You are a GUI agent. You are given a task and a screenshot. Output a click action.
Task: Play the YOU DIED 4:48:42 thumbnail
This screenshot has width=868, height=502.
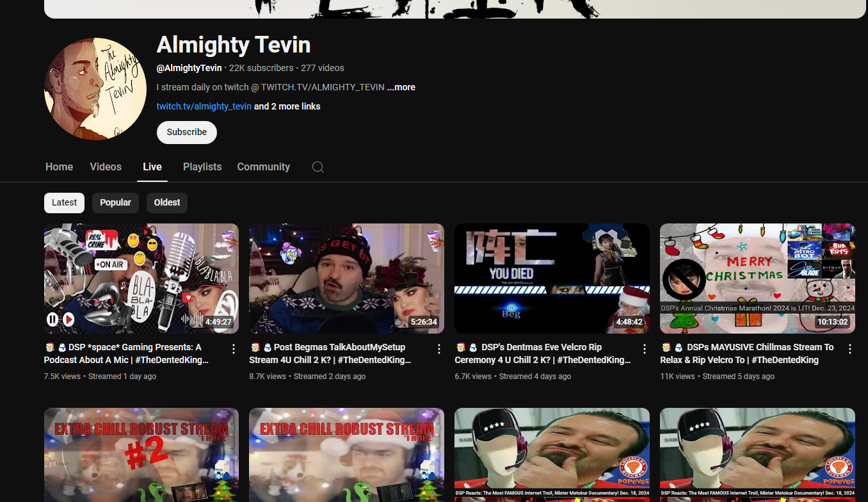(x=552, y=279)
